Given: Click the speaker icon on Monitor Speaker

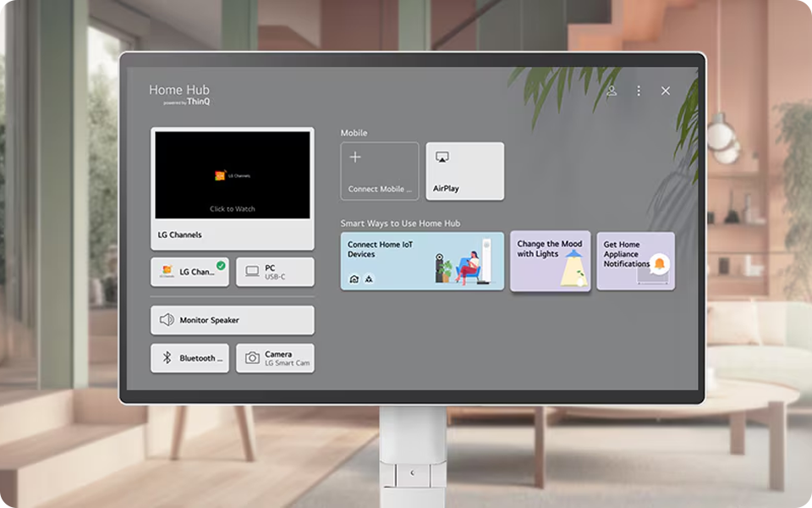Looking at the screenshot, I should pyautogui.click(x=167, y=319).
